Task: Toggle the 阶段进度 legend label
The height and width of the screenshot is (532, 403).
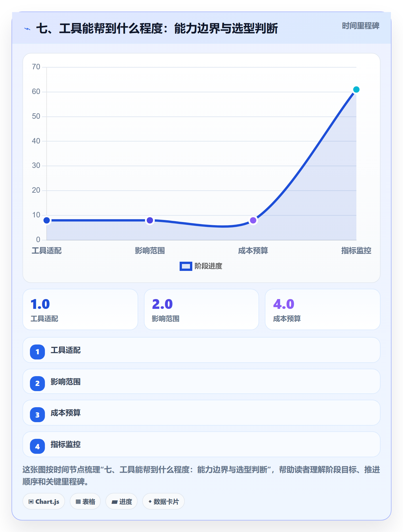Action: [208, 266]
